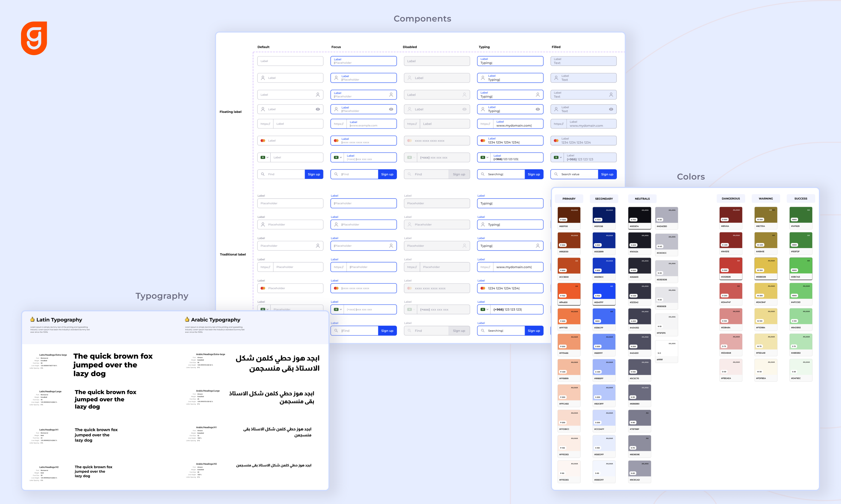Pick the #FF4D00 primary orange swatch
841x504 pixels.
[569, 291]
